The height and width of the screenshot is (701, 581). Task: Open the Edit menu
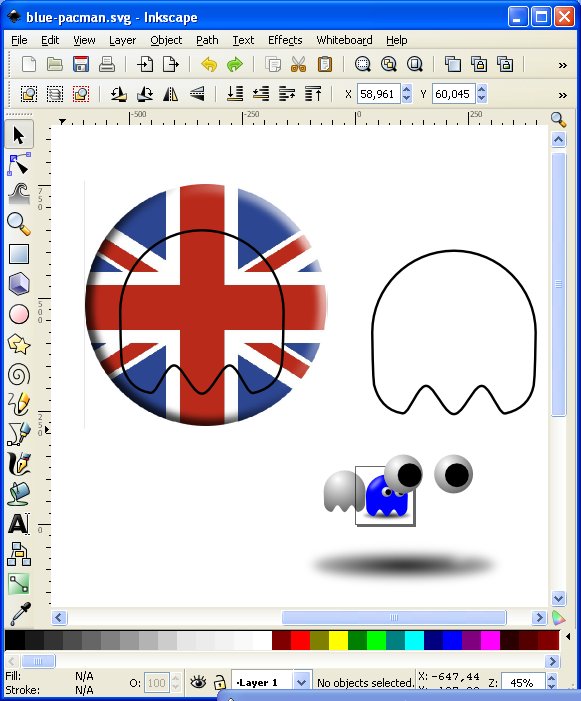pos(50,40)
